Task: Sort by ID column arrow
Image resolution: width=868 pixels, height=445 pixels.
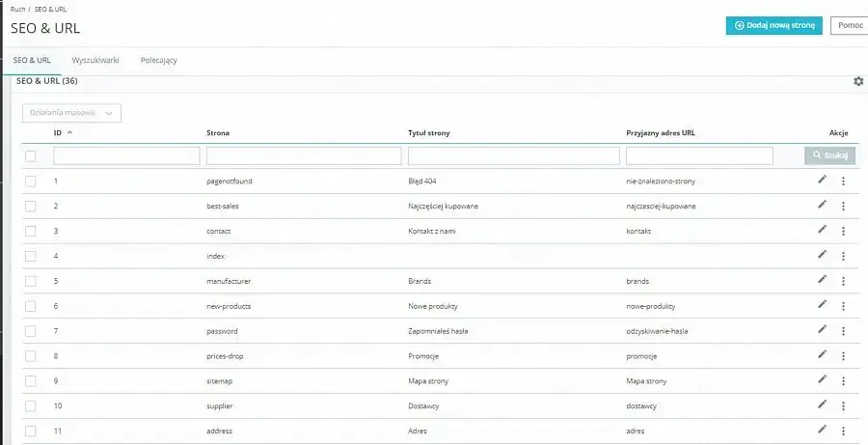Action: [69, 132]
